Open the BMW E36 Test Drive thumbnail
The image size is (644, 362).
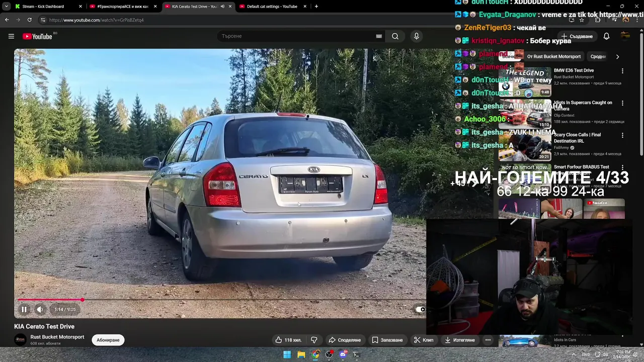[x=525, y=82]
